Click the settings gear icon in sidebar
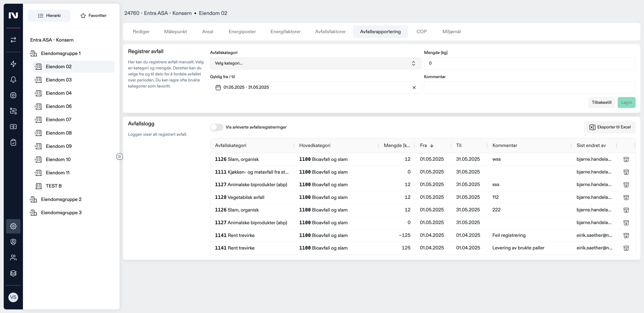This screenshot has width=644, height=313. click(x=13, y=226)
